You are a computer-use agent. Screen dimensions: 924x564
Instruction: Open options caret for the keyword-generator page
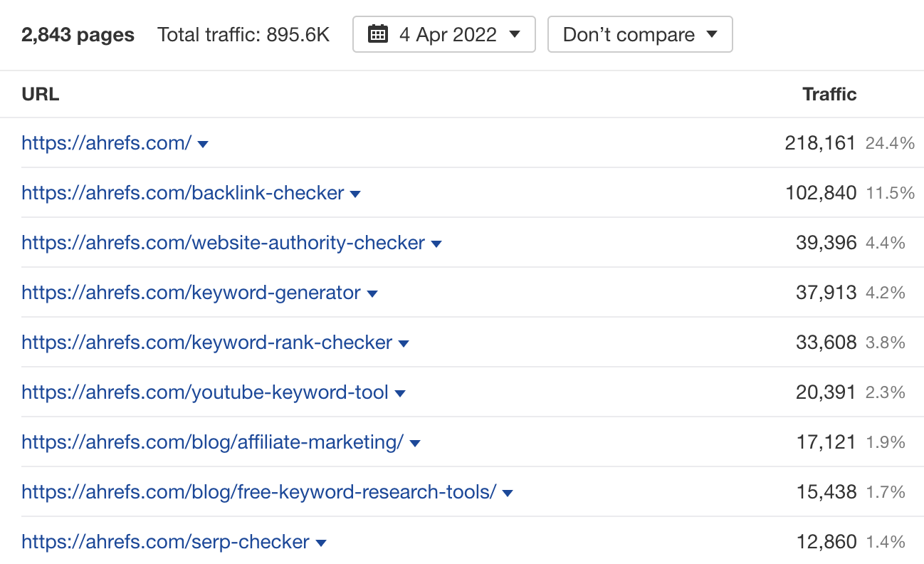coord(373,293)
